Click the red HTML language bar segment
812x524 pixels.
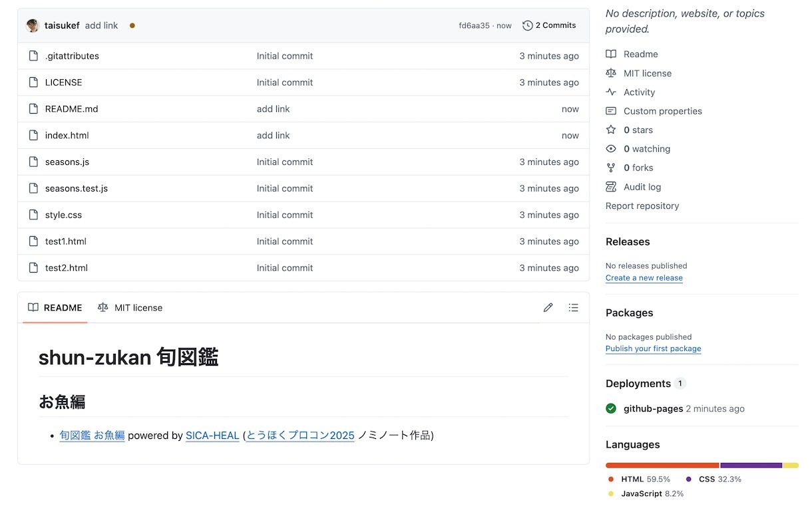662,465
